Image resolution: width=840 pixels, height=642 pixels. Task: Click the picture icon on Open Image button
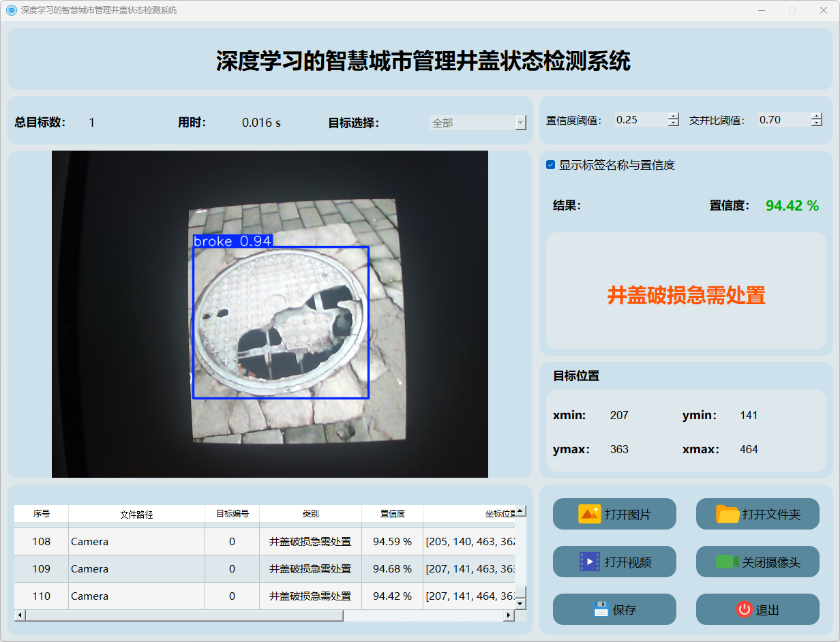(589, 514)
